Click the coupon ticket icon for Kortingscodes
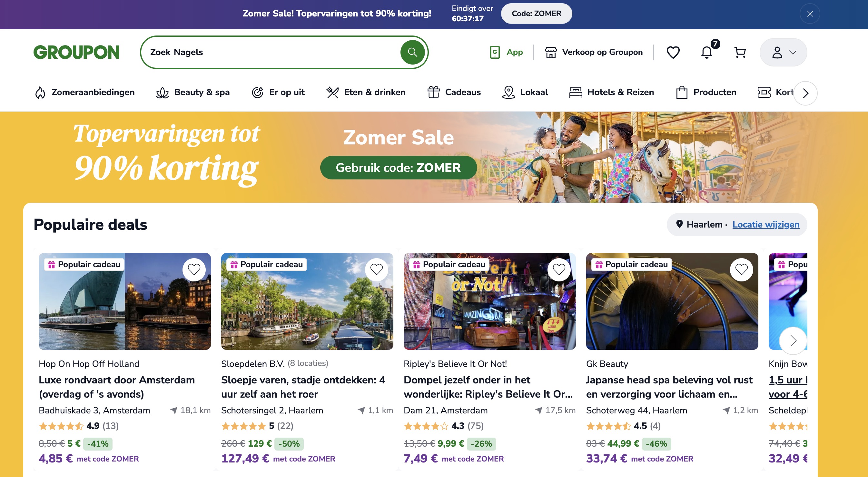This screenshot has width=868, height=477. click(764, 92)
